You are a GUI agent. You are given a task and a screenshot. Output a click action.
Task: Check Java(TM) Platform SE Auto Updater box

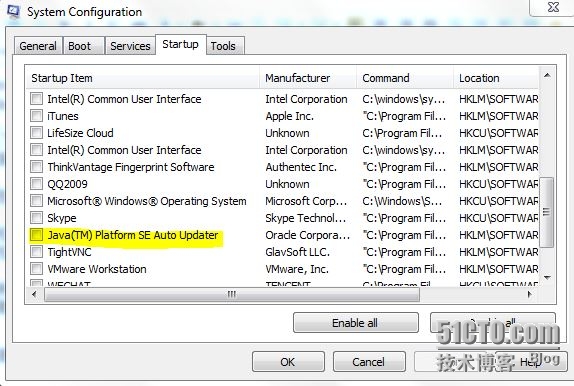(x=36, y=235)
